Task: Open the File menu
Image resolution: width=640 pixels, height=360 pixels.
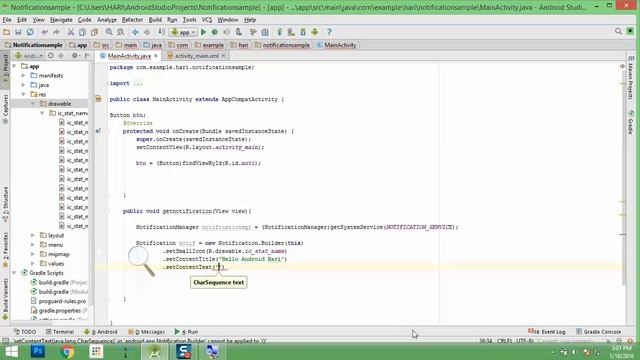Action: pos(7,20)
